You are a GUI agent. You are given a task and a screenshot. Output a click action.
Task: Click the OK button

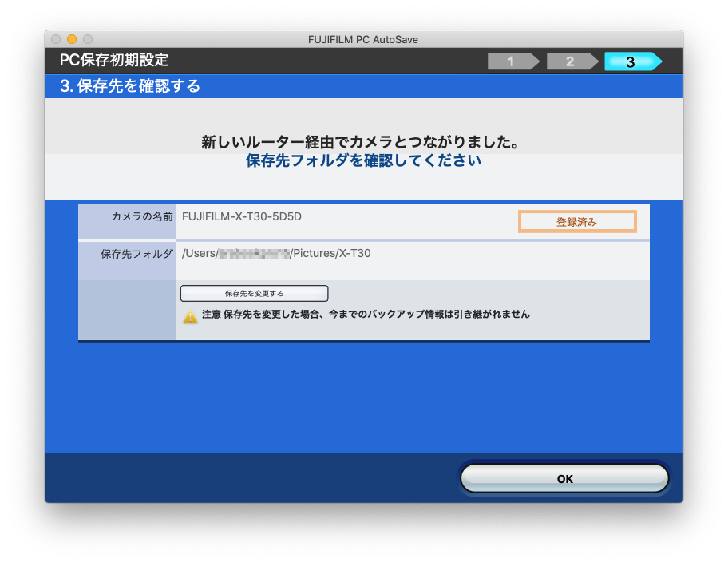[564, 478]
